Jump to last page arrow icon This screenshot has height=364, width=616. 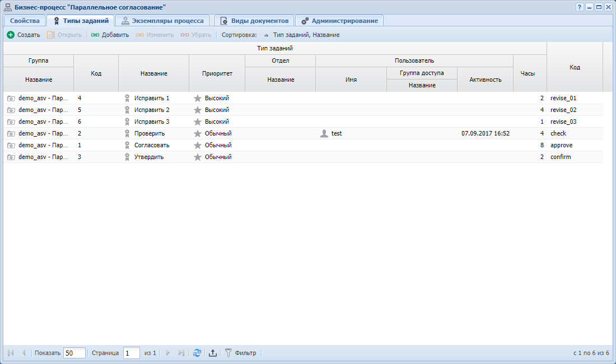[181, 353]
